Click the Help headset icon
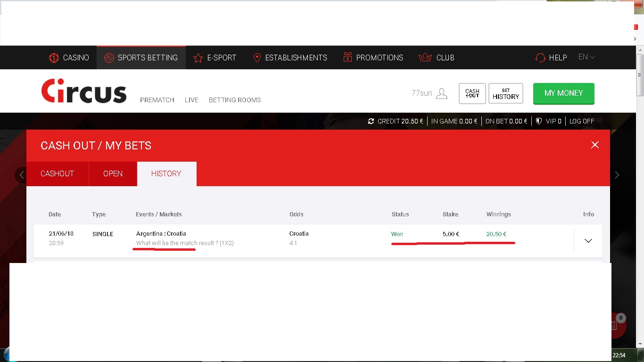The width and height of the screenshot is (644, 362). (540, 58)
